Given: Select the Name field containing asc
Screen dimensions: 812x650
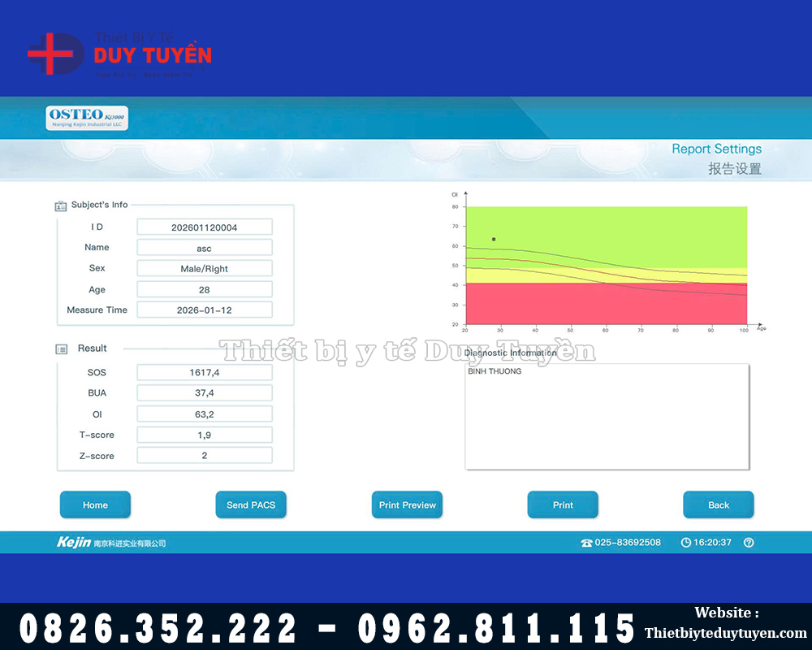Looking at the screenshot, I should point(205,248).
